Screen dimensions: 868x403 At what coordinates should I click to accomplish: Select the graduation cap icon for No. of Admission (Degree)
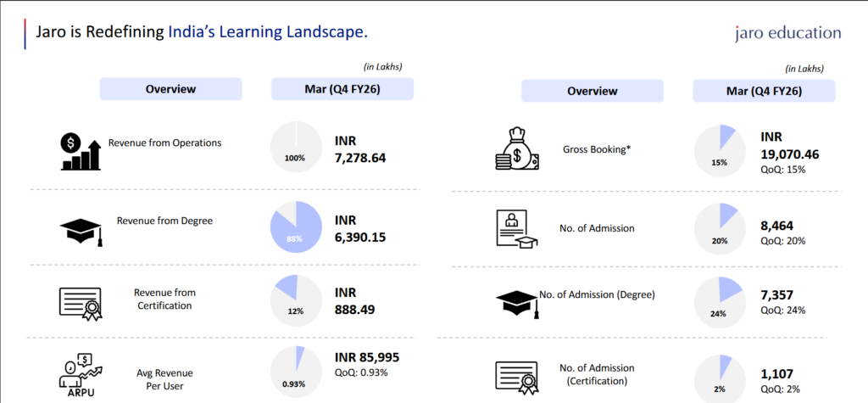coord(517,305)
